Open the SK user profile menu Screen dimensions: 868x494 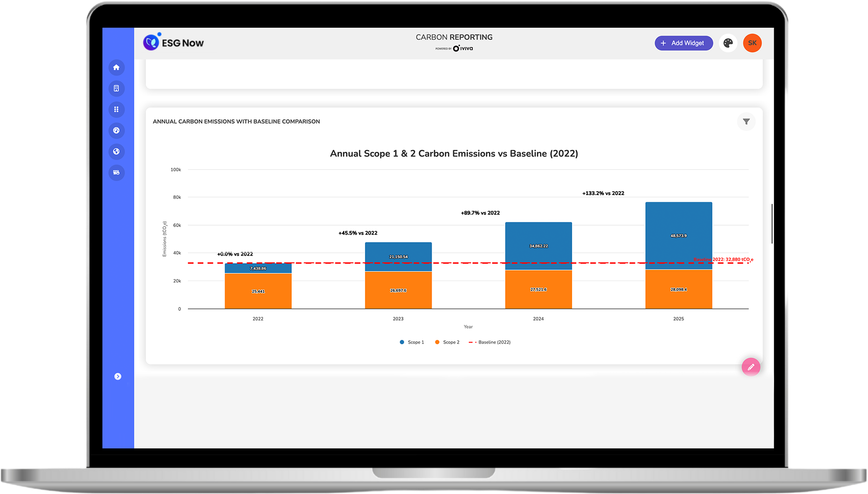752,43
